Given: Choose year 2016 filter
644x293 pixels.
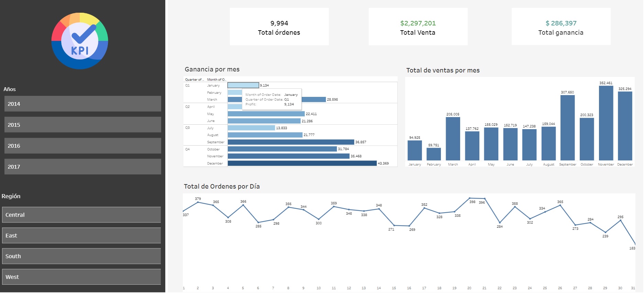Looking at the screenshot, I should pyautogui.click(x=82, y=146).
